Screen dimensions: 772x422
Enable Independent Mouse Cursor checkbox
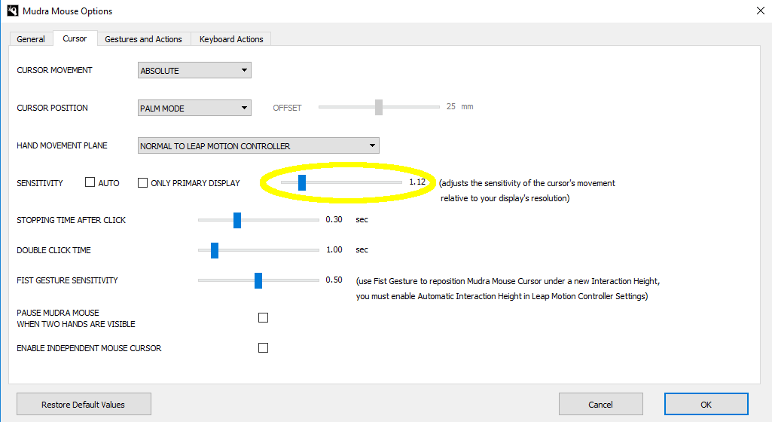[263, 348]
